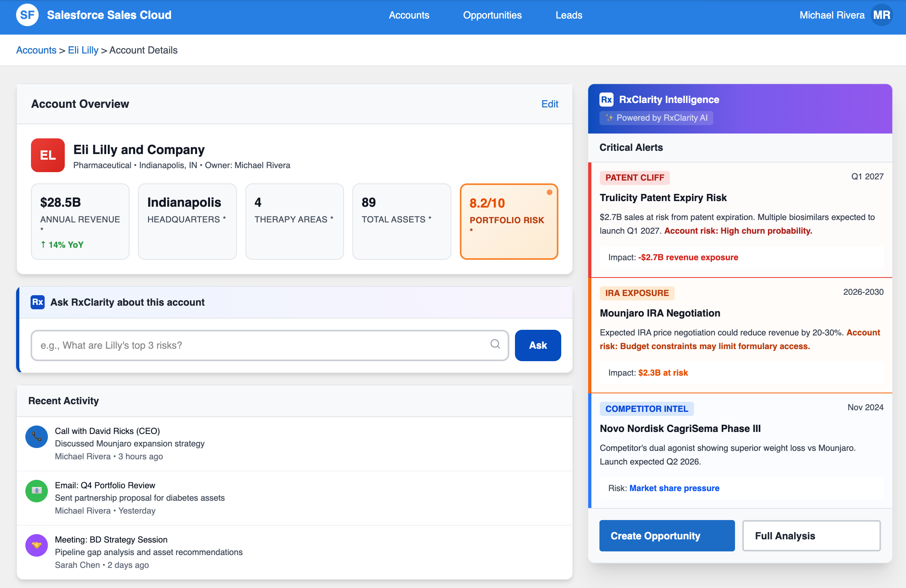Click the SF Salesforce logo icon
906x588 pixels.
(x=27, y=15)
